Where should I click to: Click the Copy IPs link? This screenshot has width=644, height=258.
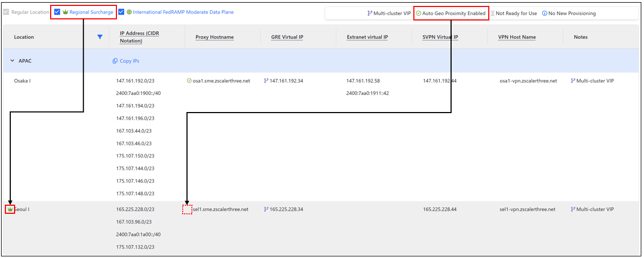[129, 61]
